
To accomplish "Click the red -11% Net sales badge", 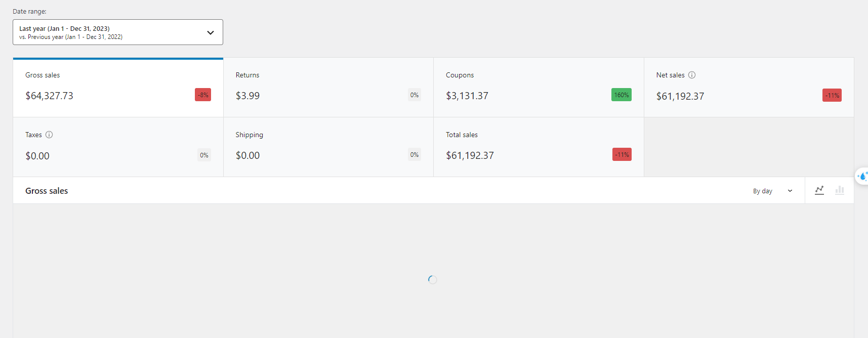I will tap(832, 96).
